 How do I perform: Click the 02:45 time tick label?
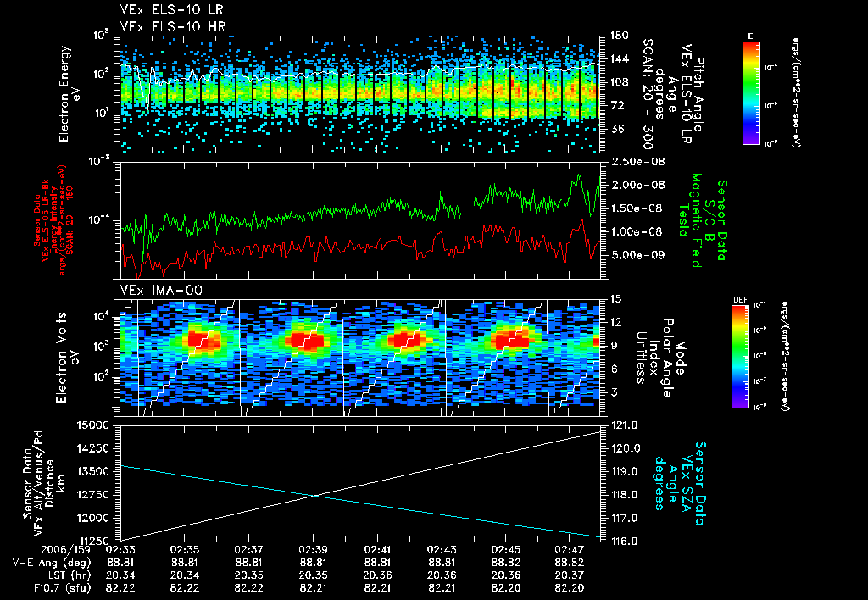pyautogui.click(x=506, y=550)
